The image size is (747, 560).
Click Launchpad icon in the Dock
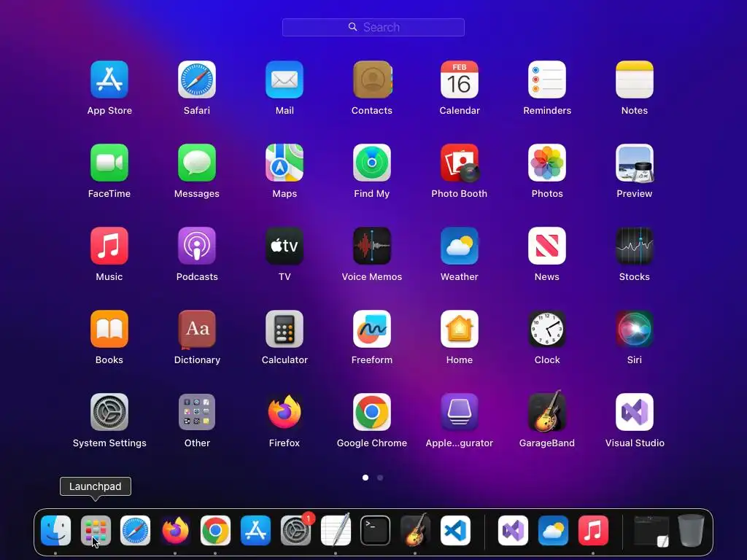[96, 531]
